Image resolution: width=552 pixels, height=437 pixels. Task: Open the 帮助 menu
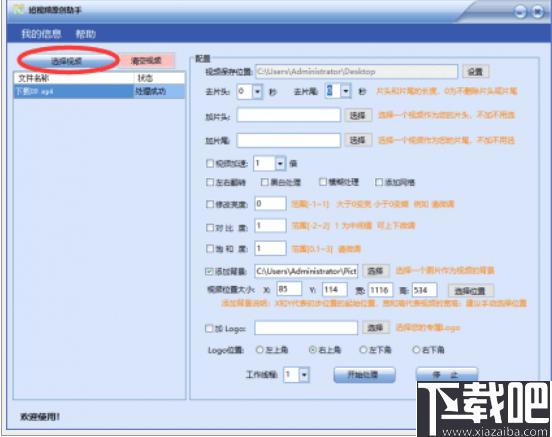point(86,34)
